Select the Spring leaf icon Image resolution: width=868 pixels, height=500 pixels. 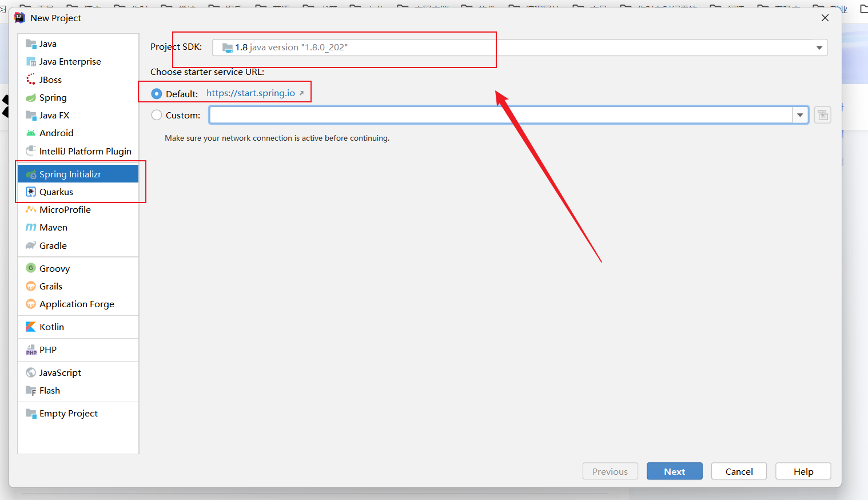click(x=31, y=98)
